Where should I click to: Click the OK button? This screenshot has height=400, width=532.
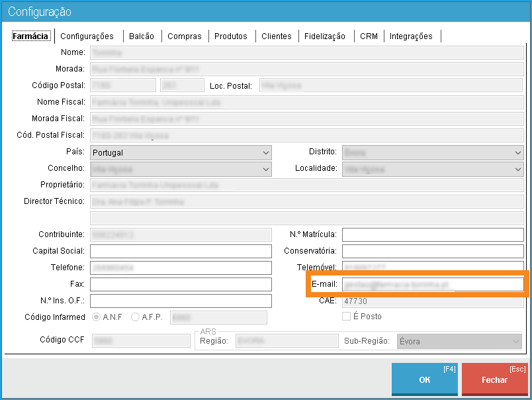pos(424,379)
